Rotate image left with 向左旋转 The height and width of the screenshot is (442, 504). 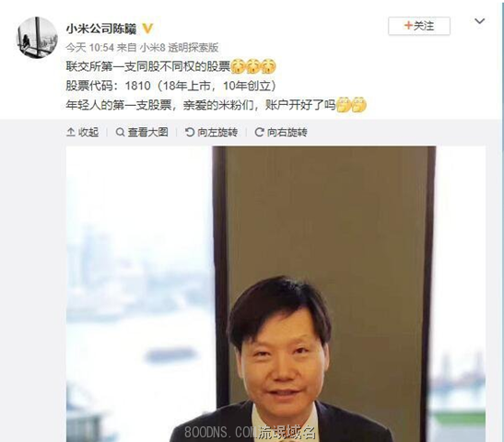click(212, 132)
